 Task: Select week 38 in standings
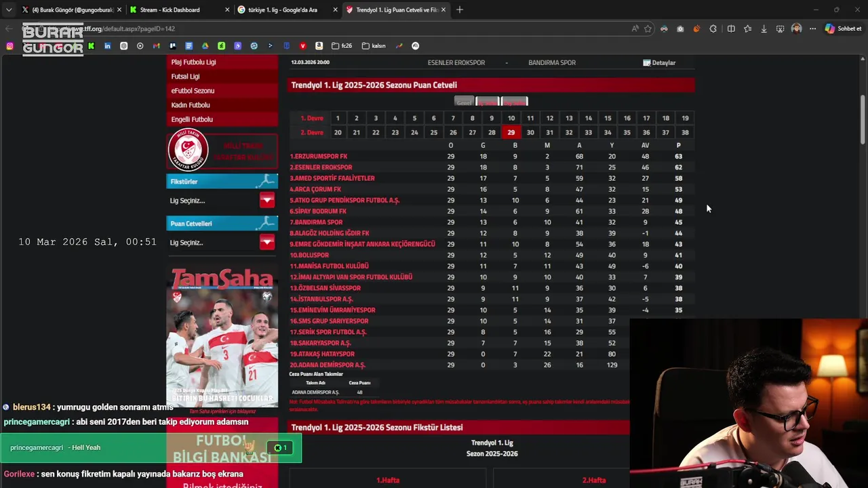pyautogui.click(x=685, y=132)
